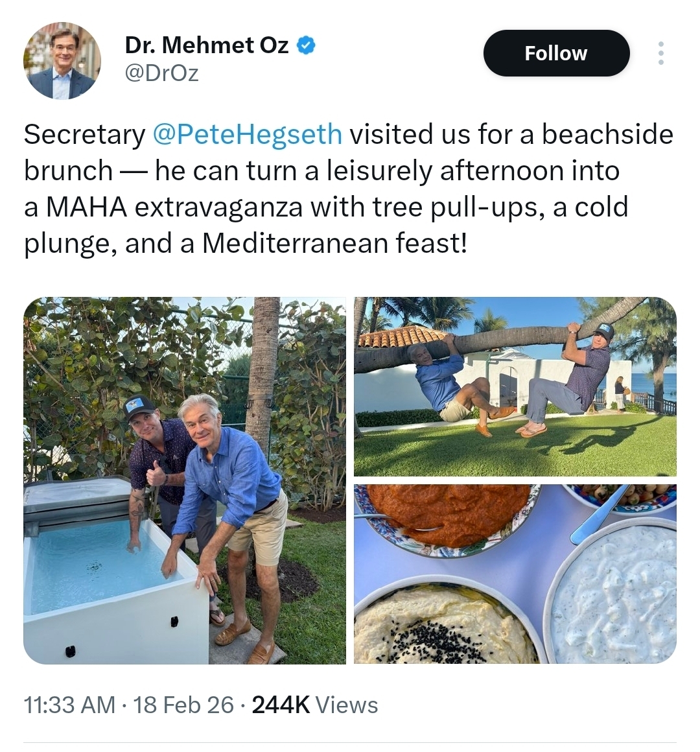Image resolution: width=700 pixels, height=752 pixels.
Task: Open the Mediterranean dips photo
Action: [x=515, y=573]
